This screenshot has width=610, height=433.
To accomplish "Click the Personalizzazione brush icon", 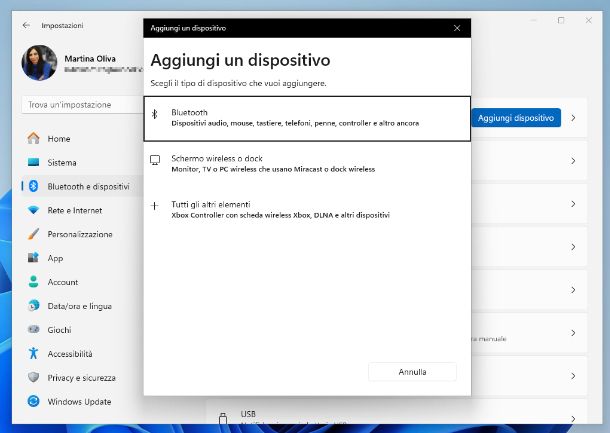I will coord(33,234).
